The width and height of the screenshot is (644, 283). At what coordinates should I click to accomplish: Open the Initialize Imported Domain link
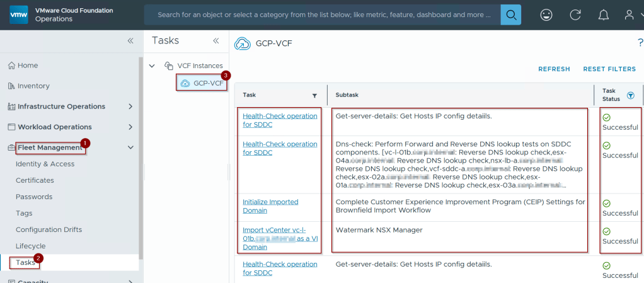coord(270,202)
